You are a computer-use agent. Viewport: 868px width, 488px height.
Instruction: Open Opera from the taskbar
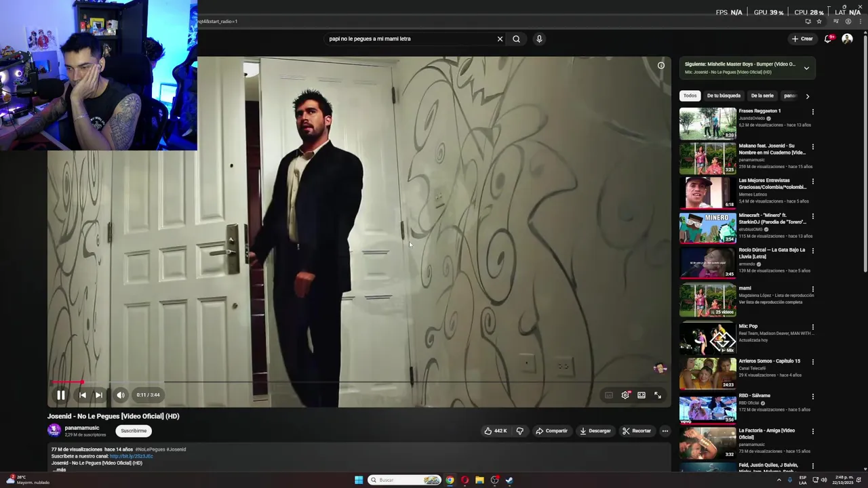[x=465, y=480]
